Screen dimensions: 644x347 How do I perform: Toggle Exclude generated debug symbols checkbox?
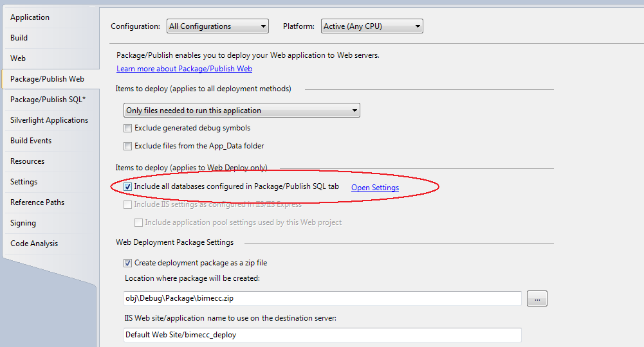(x=128, y=128)
